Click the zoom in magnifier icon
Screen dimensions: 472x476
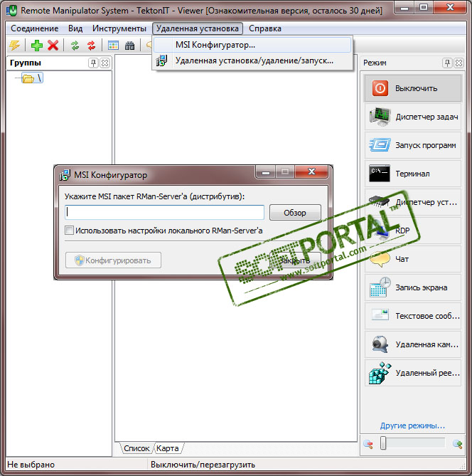(x=457, y=444)
